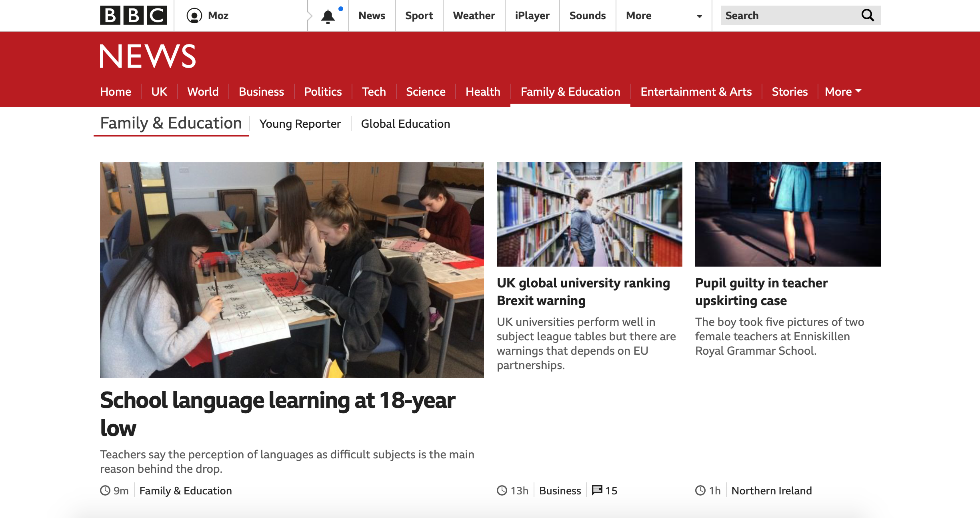Viewport: 980px width, 518px height.
Task: Click the language story summary about teachers
Action: 287,462
